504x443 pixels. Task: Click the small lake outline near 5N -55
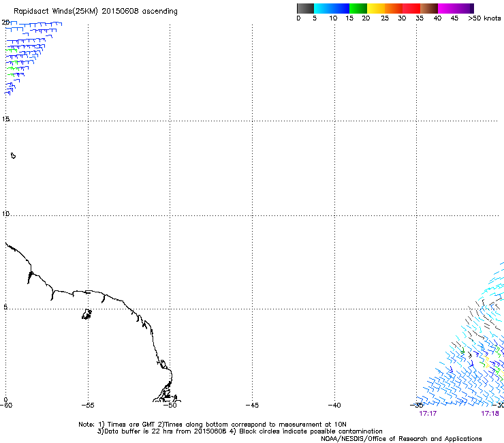click(x=86, y=314)
